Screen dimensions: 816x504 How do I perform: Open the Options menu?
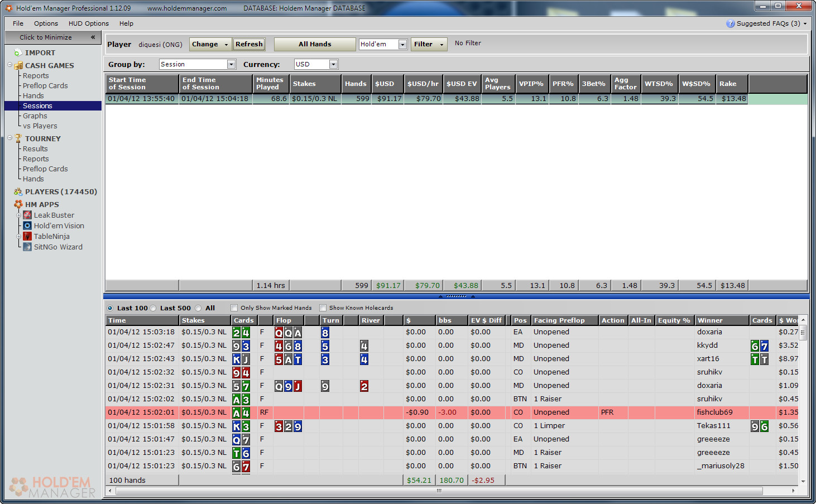click(x=46, y=23)
